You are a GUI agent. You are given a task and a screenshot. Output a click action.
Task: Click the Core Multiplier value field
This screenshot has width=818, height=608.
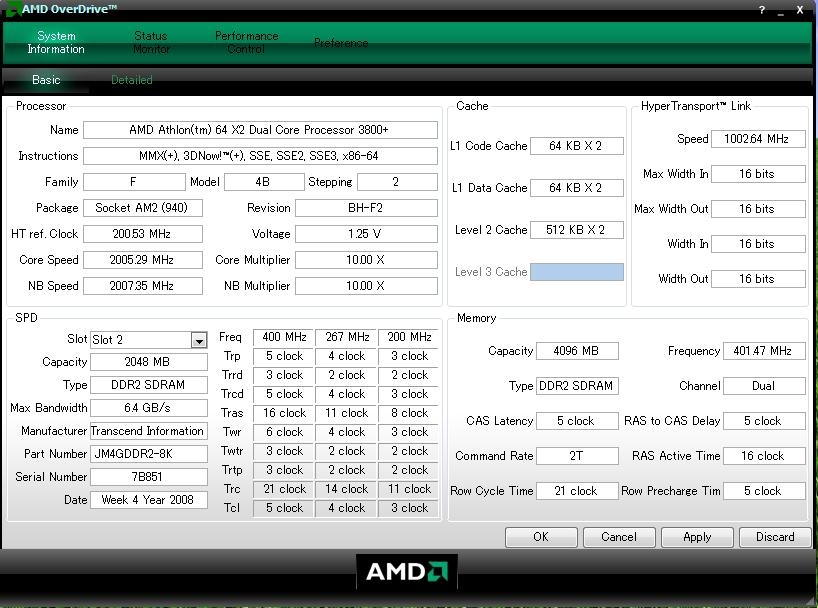click(x=366, y=260)
